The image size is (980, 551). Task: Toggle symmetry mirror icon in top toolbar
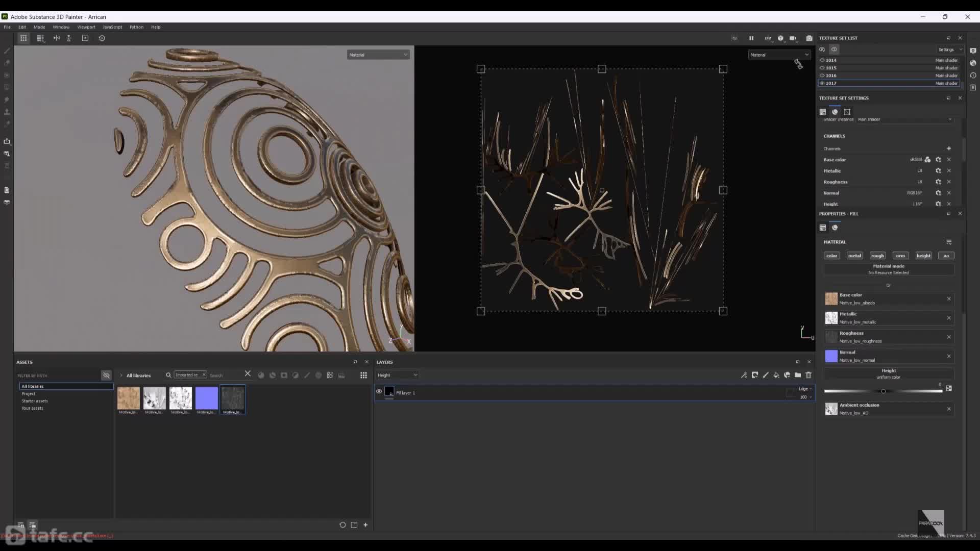(x=57, y=38)
